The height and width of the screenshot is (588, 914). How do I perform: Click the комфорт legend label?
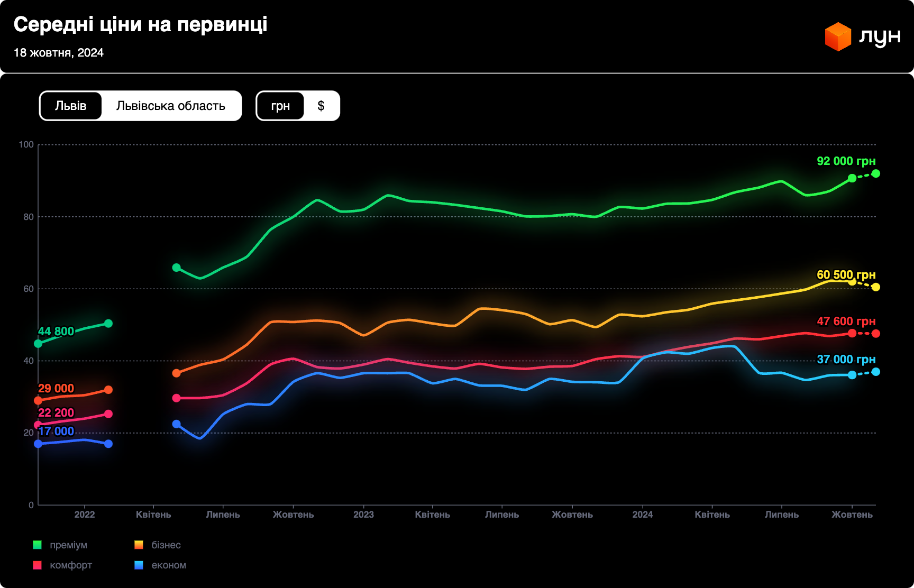[71, 565]
